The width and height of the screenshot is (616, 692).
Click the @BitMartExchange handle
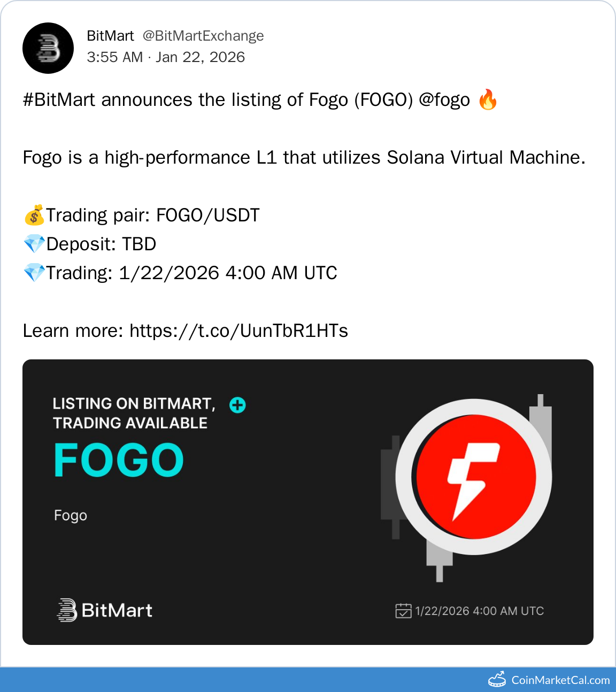(x=203, y=36)
